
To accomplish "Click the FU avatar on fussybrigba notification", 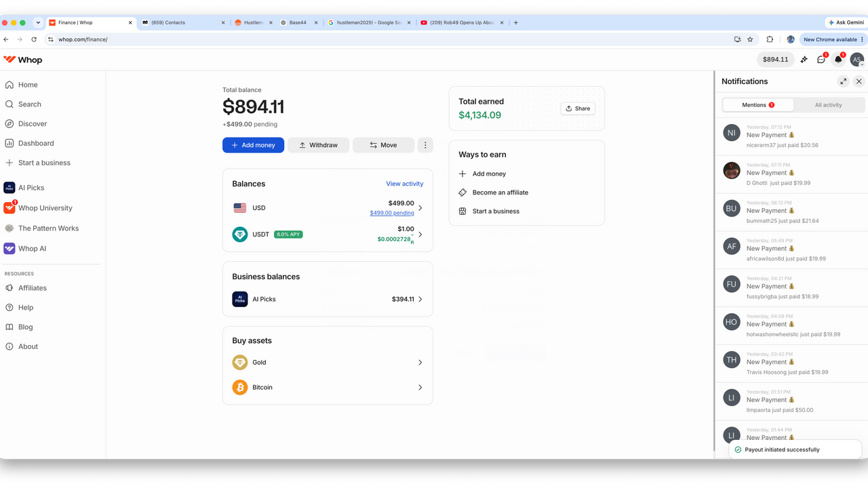I will click(x=731, y=285).
